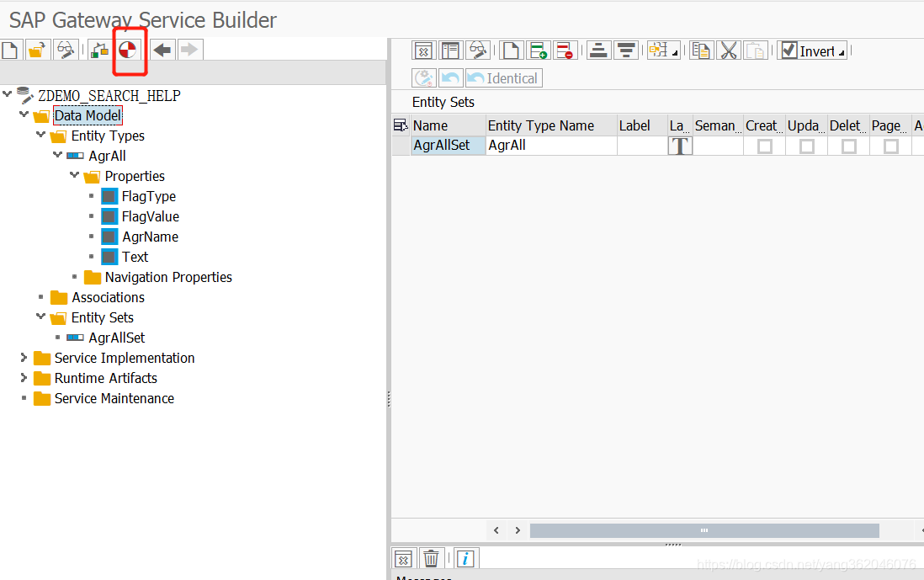Check the Deletable checkbox for AgrAllSet
The width and height of the screenshot is (924, 580).
pos(848,146)
